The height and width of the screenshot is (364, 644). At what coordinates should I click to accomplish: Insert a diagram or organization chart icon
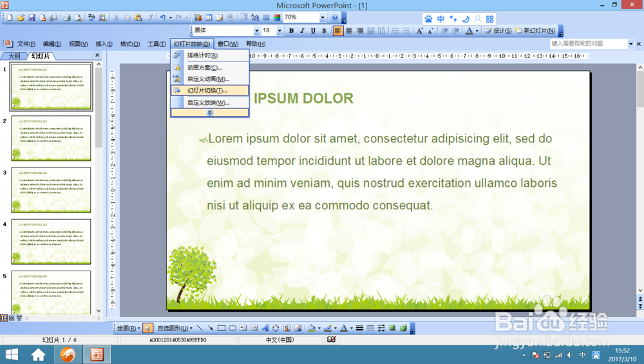tap(276, 328)
